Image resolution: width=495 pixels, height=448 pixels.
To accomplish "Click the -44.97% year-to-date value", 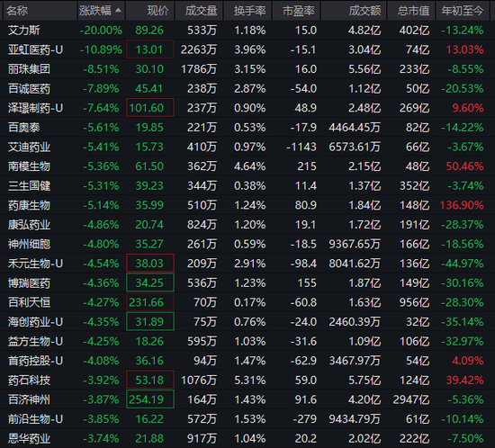I will [x=463, y=264].
